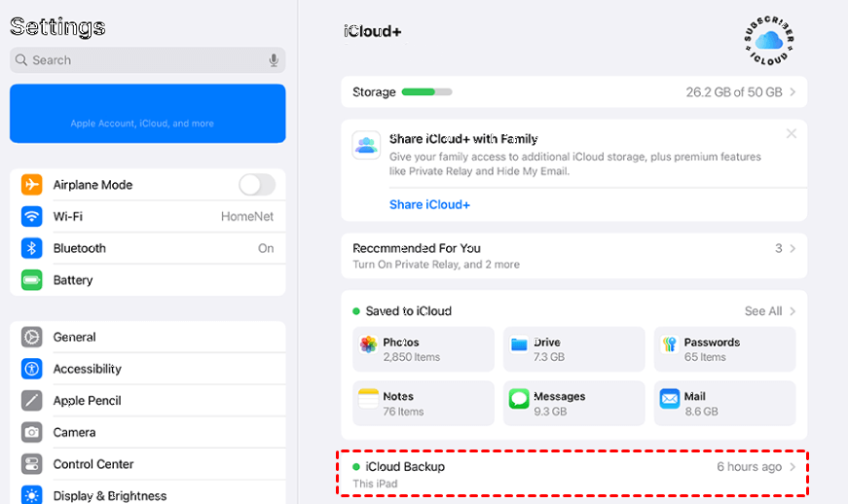Click the Accessibility icon
The height and width of the screenshot is (504, 848).
(31, 369)
